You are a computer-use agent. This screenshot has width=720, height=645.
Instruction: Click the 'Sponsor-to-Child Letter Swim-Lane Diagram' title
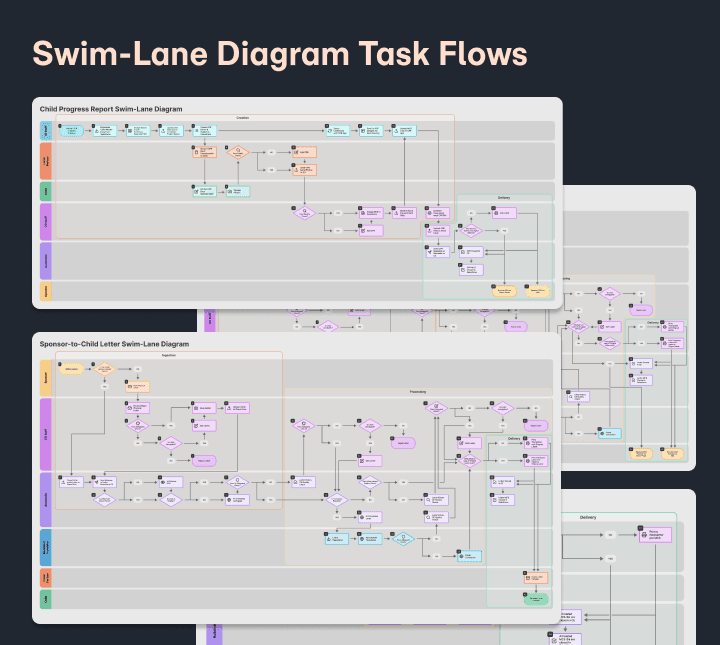114,344
